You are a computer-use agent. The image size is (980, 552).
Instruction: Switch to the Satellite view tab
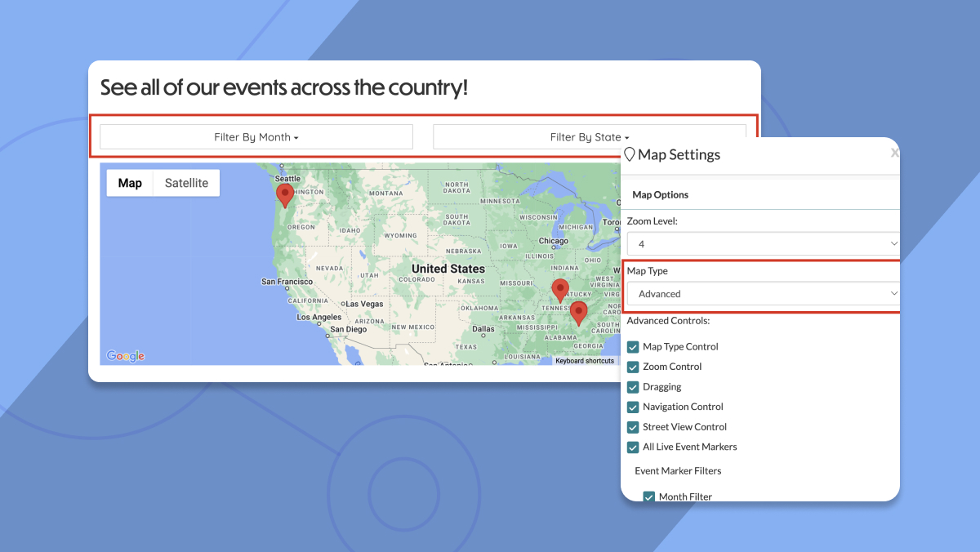185,182
